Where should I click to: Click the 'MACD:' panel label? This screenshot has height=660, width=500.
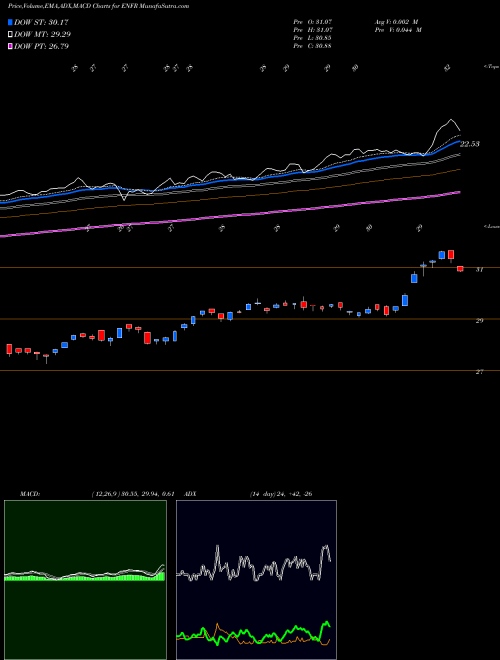click(x=30, y=494)
